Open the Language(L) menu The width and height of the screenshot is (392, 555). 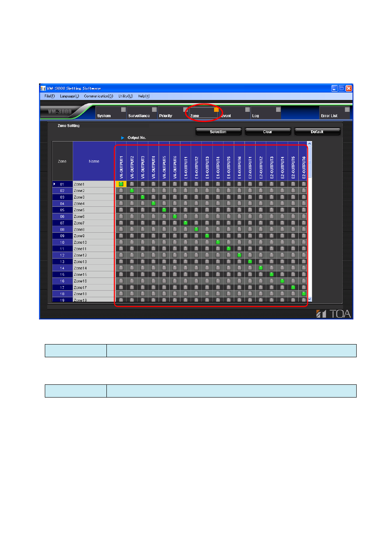click(x=69, y=96)
